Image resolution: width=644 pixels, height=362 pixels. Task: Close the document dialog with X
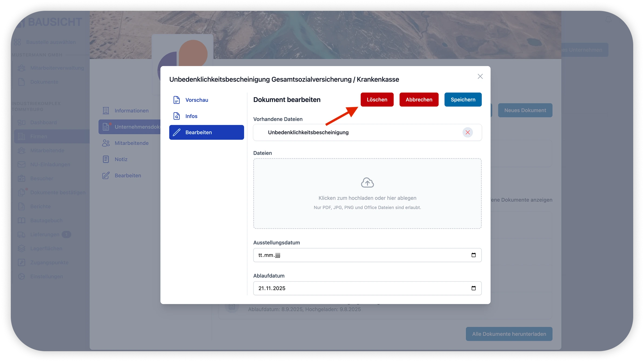coord(480,76)
